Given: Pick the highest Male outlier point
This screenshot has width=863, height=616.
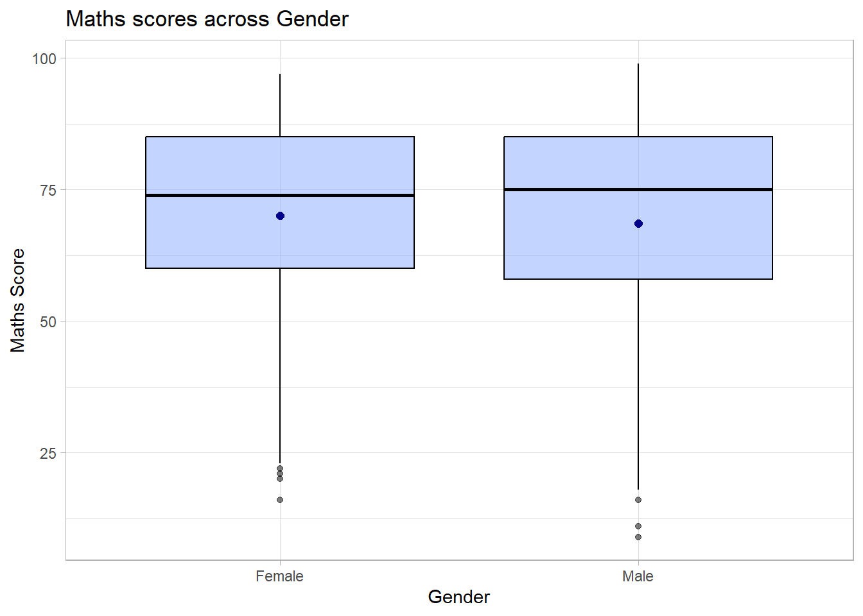Looking at the screenshot, I should pyautogui.click(x=638, y=500).
